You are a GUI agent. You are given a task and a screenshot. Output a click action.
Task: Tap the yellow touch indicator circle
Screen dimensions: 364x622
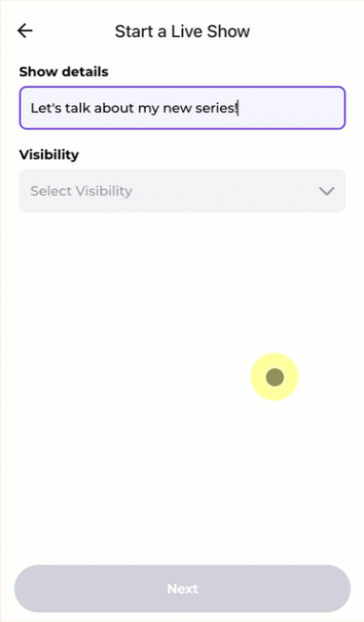point(274,377)
